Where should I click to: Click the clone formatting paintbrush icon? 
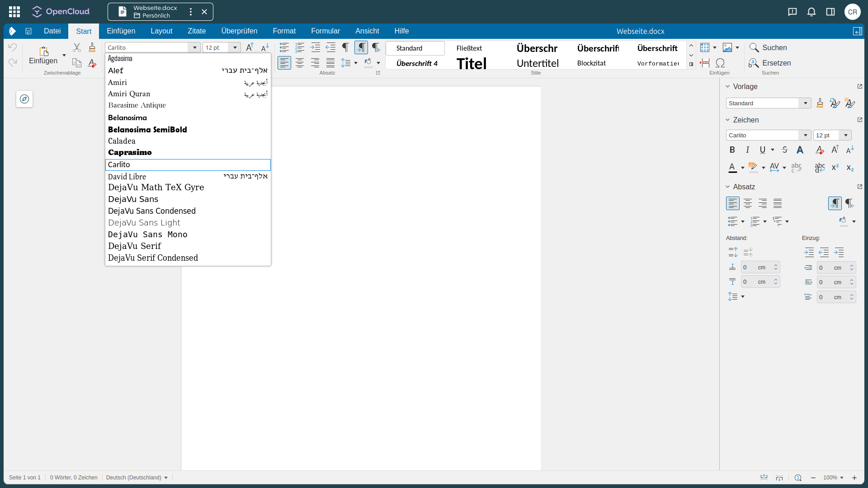92,47
